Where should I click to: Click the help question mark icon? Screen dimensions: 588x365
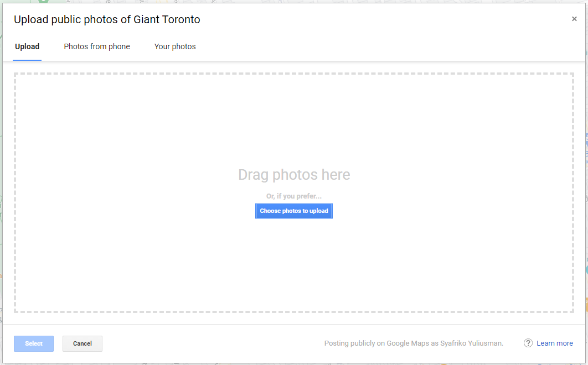(528, 343)
